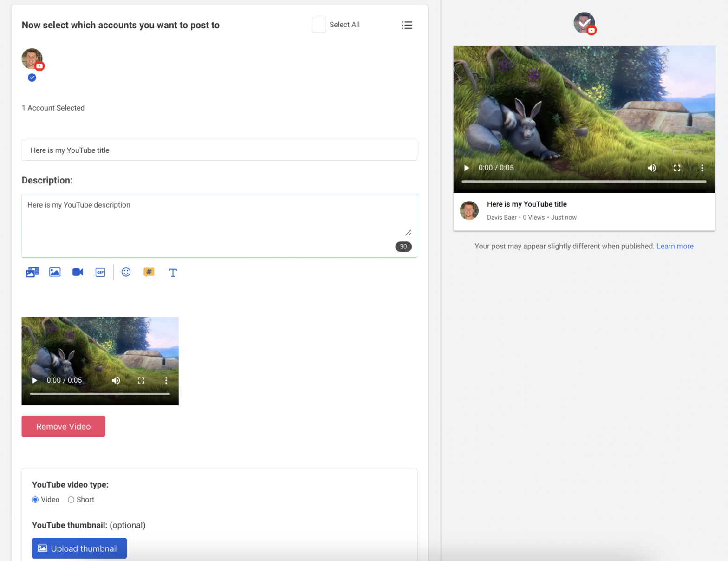Mute the preview video volume
728x561 pixels.
pyautogui.click(x=652, y=168)
